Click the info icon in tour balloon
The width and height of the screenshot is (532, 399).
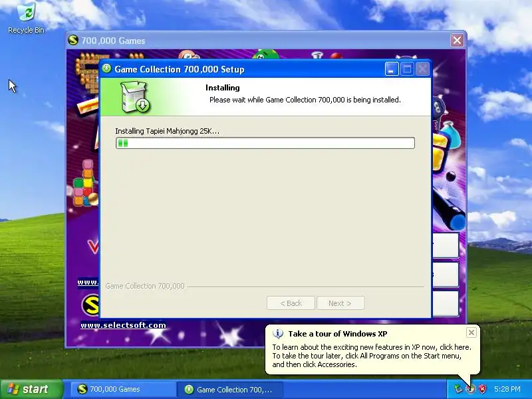(278, 334)
